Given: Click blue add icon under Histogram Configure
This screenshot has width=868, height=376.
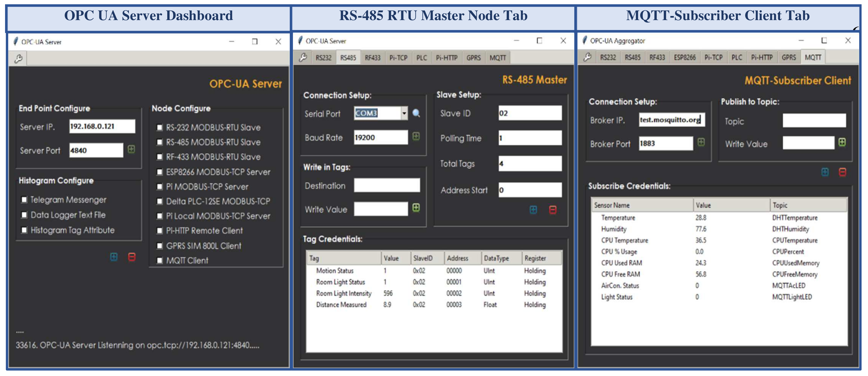Looking at the screenshot, I should tap(114, 257).
